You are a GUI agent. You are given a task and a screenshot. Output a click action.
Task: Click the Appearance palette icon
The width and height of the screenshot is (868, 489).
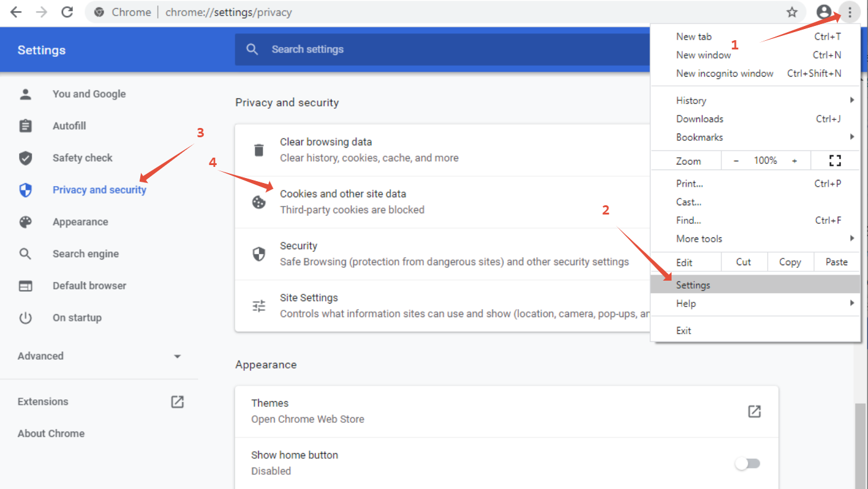coord(25,222)
